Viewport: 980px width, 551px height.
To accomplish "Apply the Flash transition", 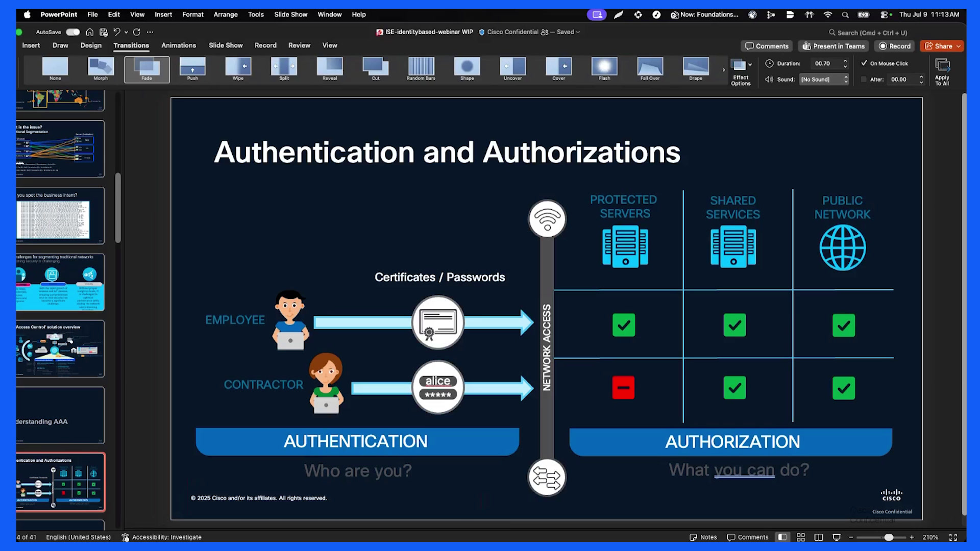I will (604, 69).
